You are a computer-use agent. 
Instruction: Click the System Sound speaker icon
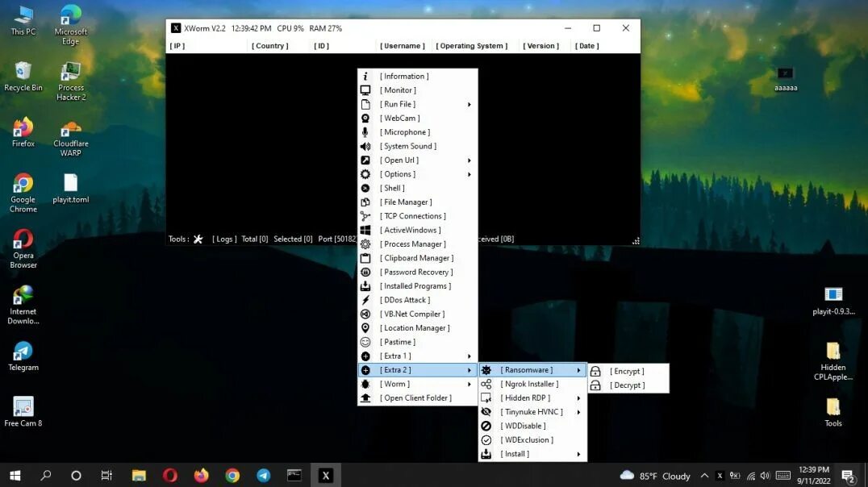coord(365,146)
